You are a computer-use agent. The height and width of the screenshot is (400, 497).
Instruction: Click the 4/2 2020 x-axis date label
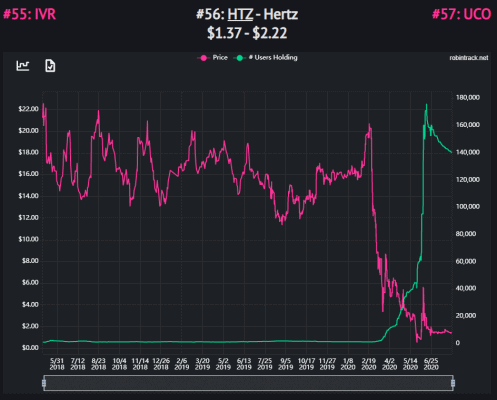click(389, 364)
